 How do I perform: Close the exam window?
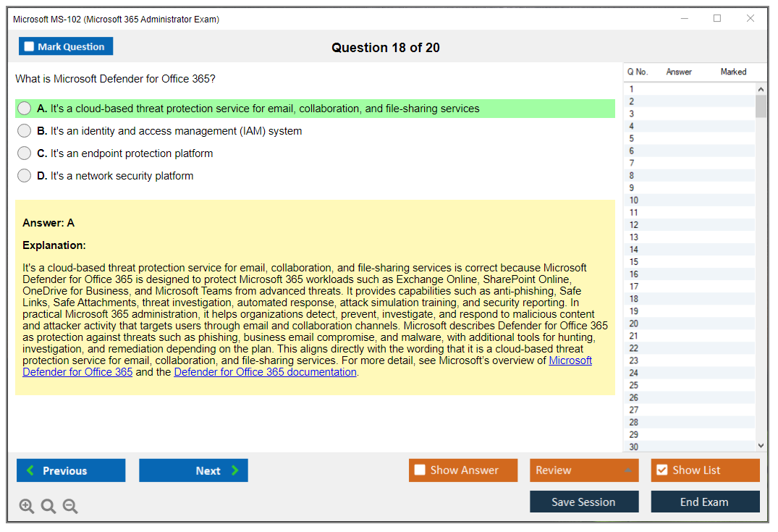(750, 18)
